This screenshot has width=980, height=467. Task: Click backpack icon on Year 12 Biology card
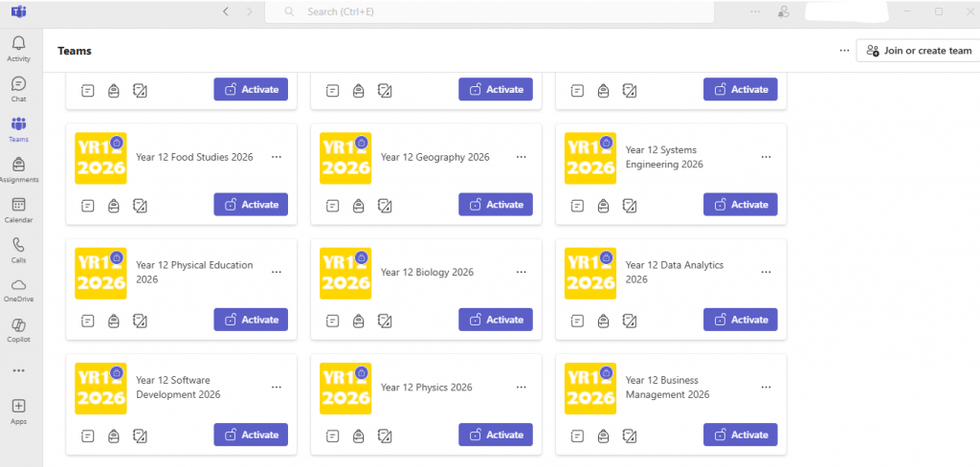coord(358,320)
